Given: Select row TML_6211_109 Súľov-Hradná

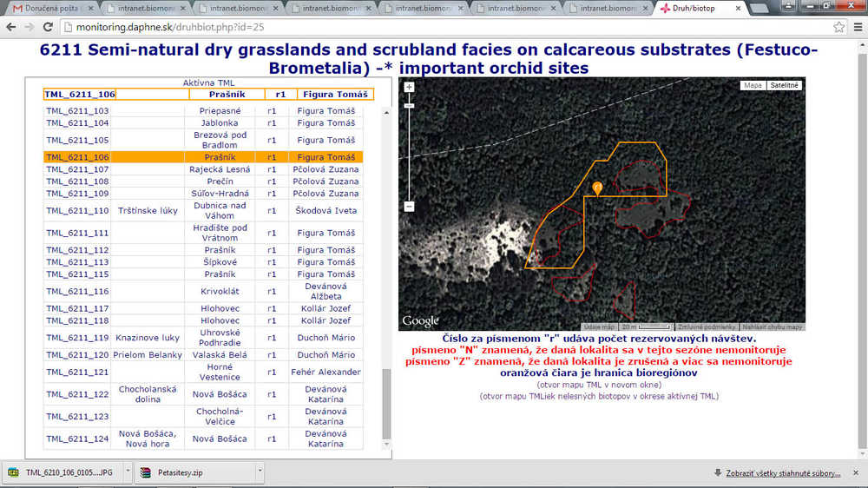Looking at the screenshot, I should [202, 194].
